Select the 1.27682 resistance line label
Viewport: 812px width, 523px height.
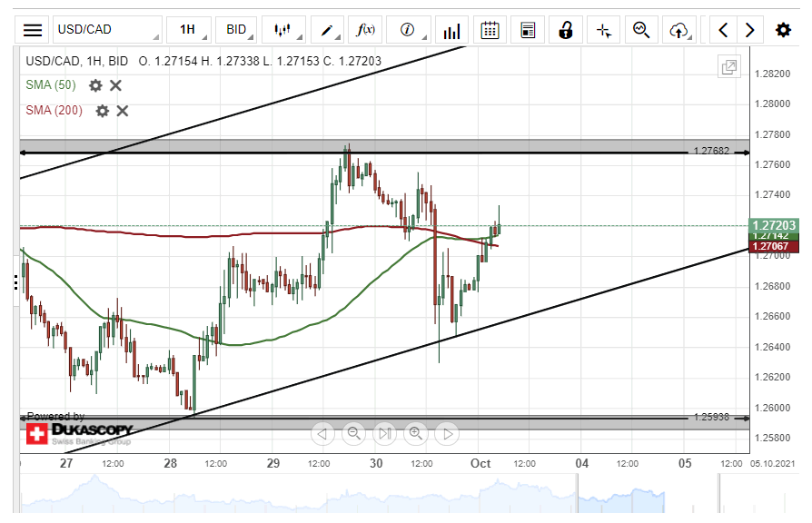click(x=711, y=151)
